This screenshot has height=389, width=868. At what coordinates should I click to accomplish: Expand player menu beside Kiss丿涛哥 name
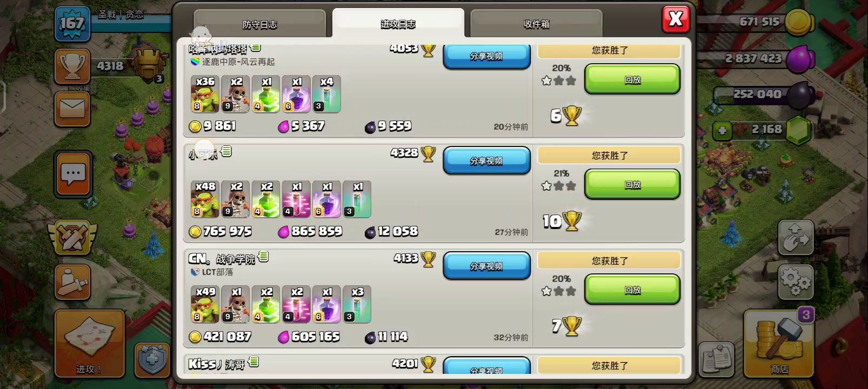[x=253, y=361]
